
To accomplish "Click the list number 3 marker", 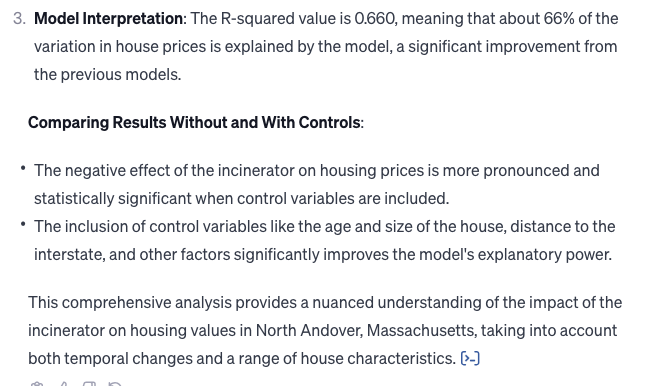I will point(19,18).
